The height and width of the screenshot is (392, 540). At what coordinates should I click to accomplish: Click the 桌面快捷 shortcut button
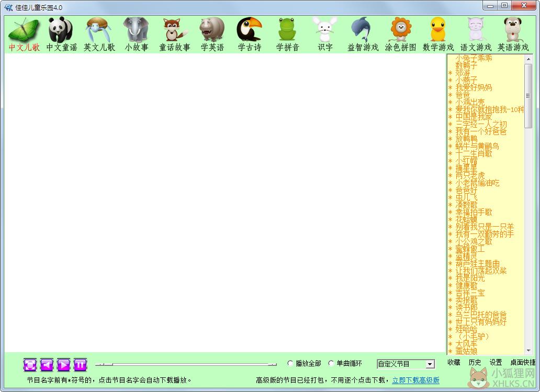pyautogui.click(x=523, y=362)
